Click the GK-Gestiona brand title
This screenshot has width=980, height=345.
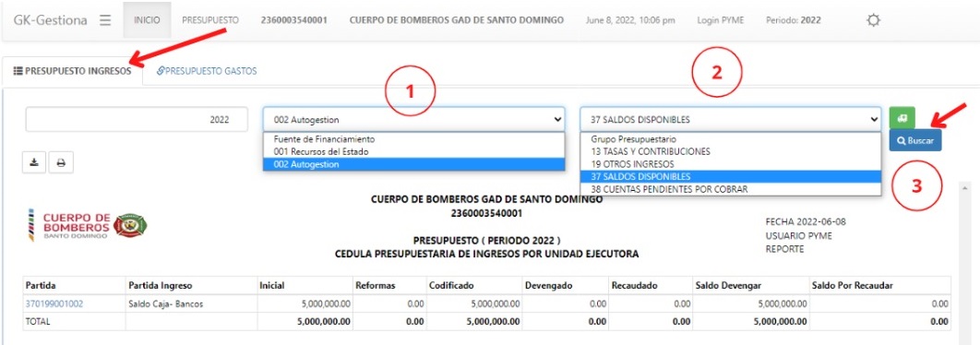pos(51,20)
